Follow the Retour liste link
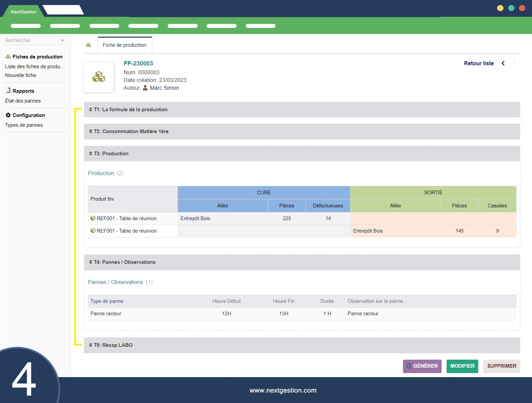 coord(479,63)
